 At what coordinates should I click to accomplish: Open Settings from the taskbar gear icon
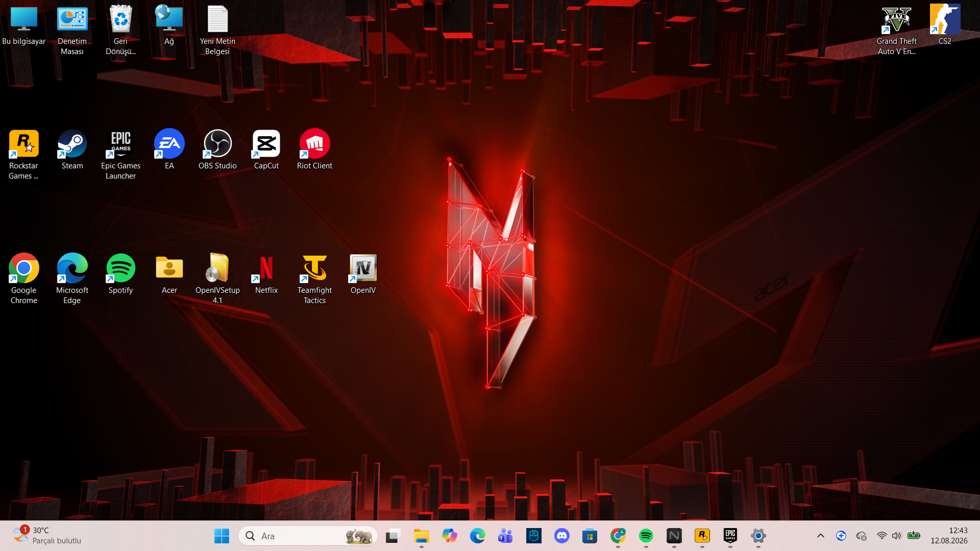[758, 536]
